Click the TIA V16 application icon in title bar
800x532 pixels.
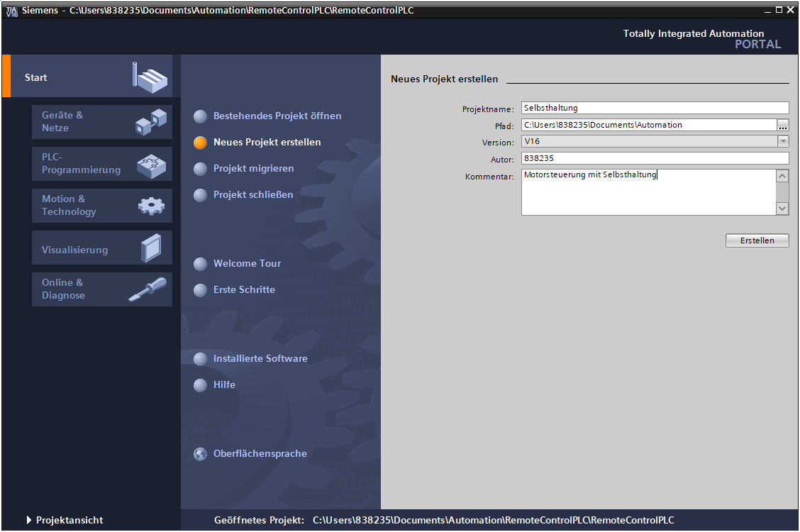click(11, 11)
